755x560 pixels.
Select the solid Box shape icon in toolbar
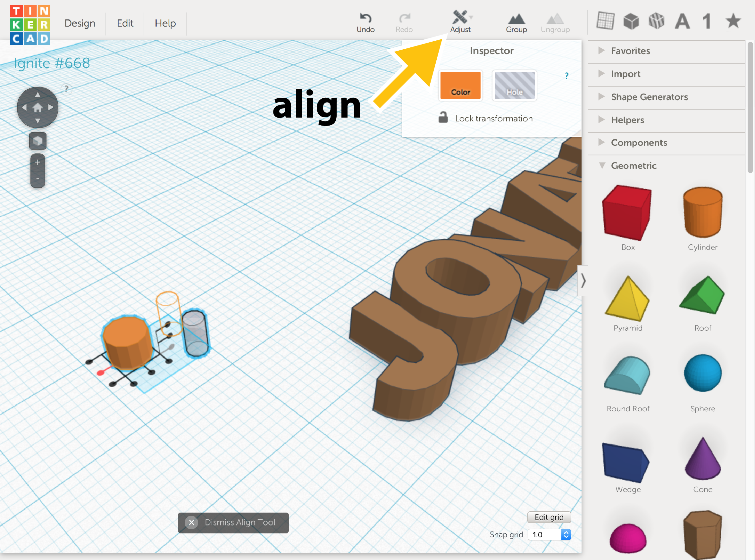[632, 21]
